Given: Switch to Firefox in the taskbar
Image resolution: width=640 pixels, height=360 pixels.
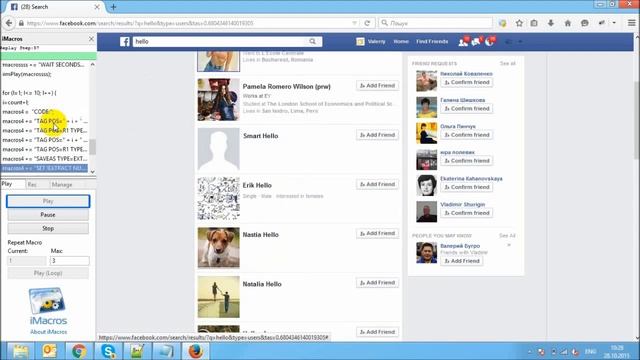Looking at the screenshot, I should pyautogui.click(x=196, y=351).
